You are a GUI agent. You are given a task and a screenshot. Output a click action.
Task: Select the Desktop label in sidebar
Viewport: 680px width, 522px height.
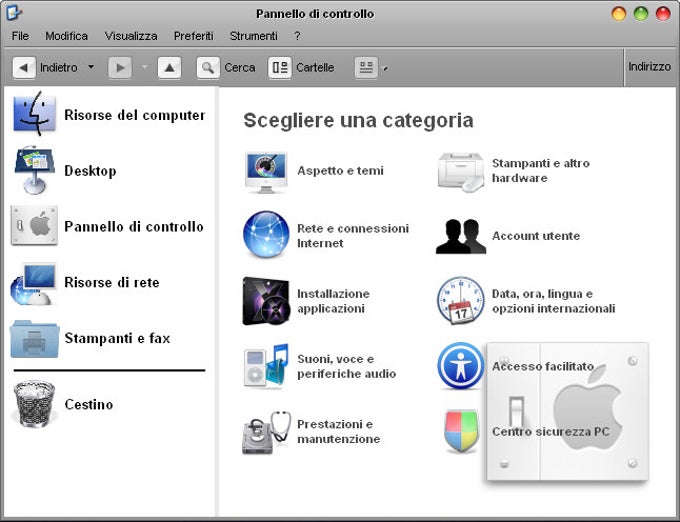pyautogui.click(x=90, y=170)
